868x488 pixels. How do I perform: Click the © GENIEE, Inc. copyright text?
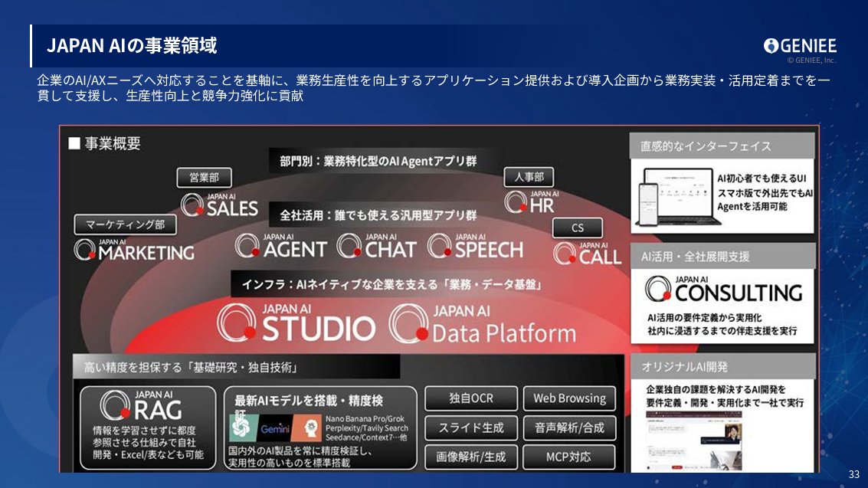[x=811, y=61]
